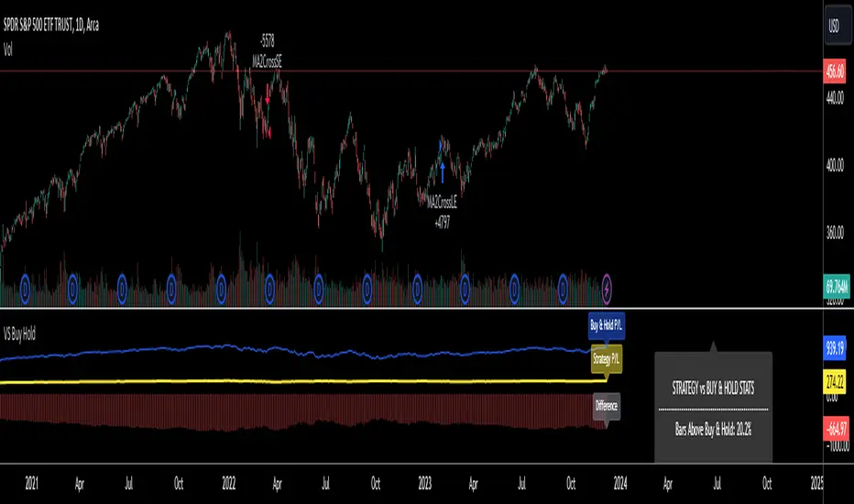The height and width of the screenshot is (504, 854).
Task: Click the yellow Strategy P/L label
Action: 607,359
